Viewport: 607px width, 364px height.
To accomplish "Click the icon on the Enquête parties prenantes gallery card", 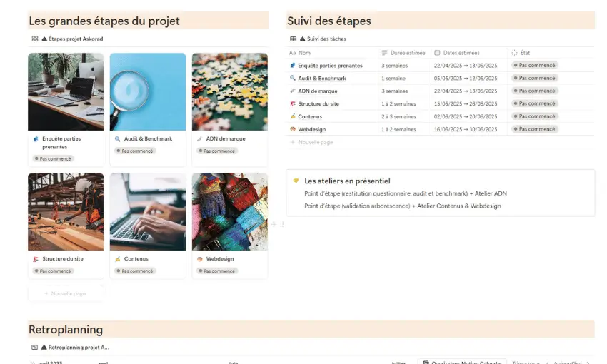I will (x=36, y=139).
